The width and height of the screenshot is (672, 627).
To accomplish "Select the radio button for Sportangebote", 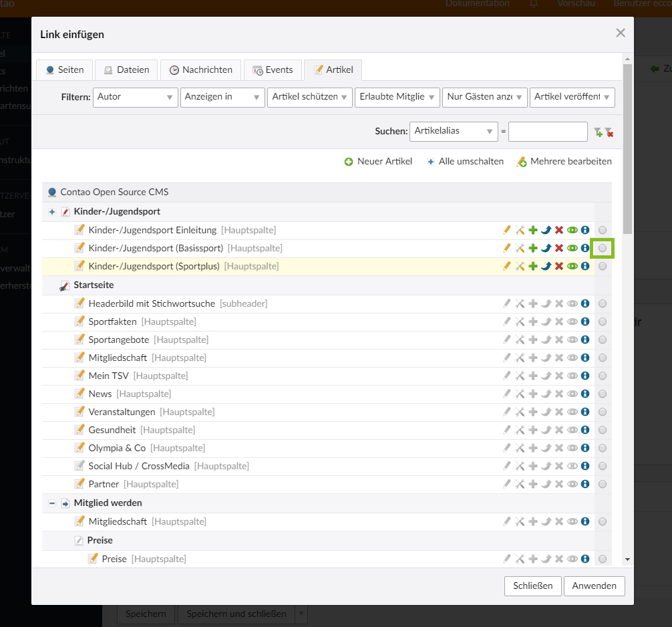I will click(603, 340).
